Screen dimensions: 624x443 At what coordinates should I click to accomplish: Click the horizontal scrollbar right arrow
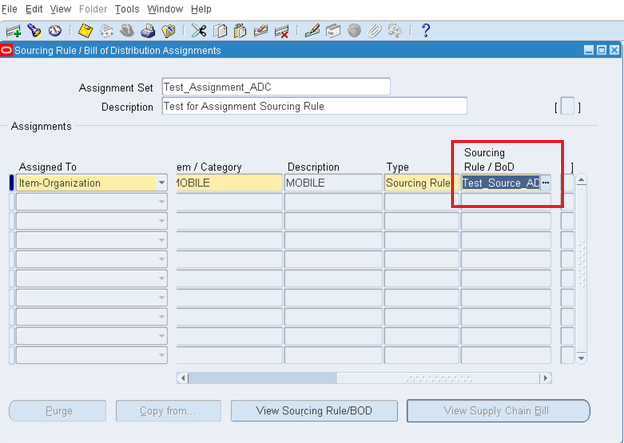(546, 378)
